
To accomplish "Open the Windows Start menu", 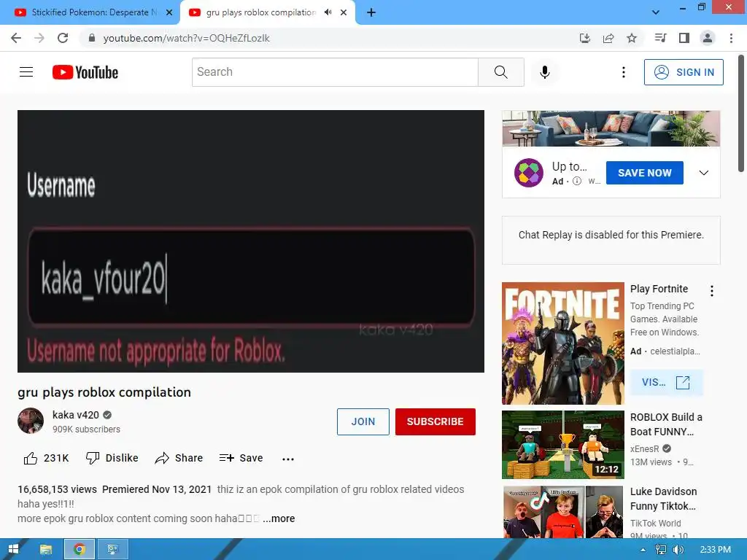I will 13,549.
